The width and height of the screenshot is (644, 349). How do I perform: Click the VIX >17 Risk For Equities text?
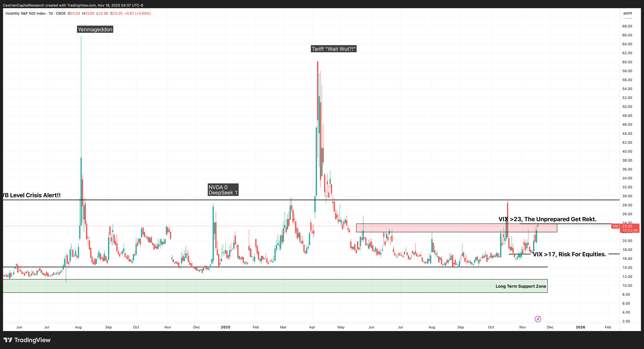(569, 254)
